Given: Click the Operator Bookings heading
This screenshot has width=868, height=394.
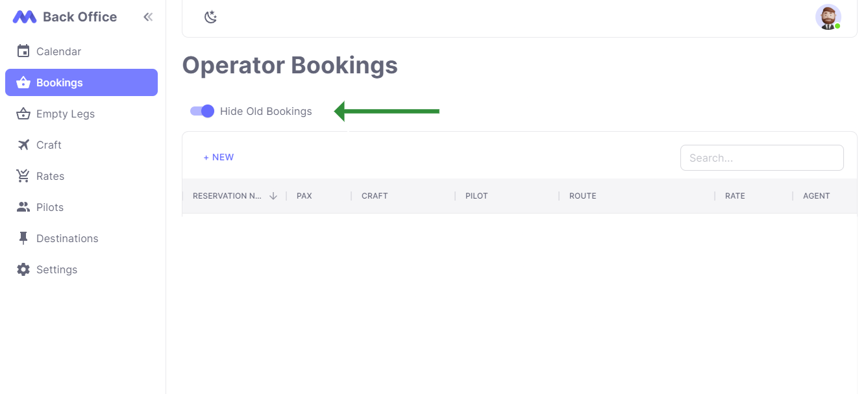Looking at the screenshot, I should [x=290, y=65].
